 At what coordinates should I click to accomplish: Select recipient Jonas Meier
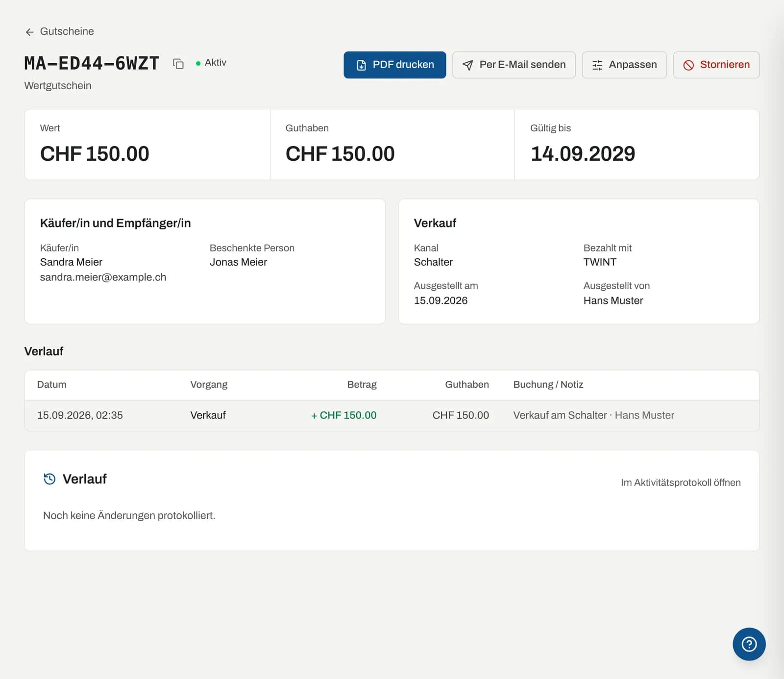point(238,262)
